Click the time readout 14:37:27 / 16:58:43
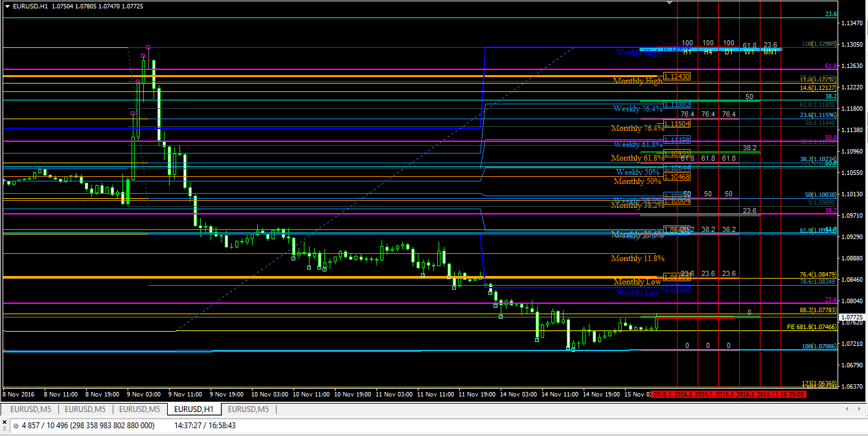 tap(205, 426)
